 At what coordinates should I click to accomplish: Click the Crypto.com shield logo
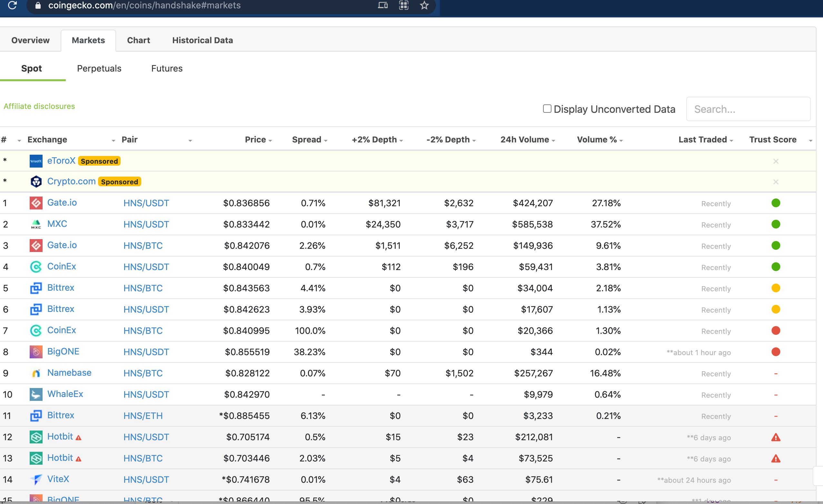pos(36,181)
